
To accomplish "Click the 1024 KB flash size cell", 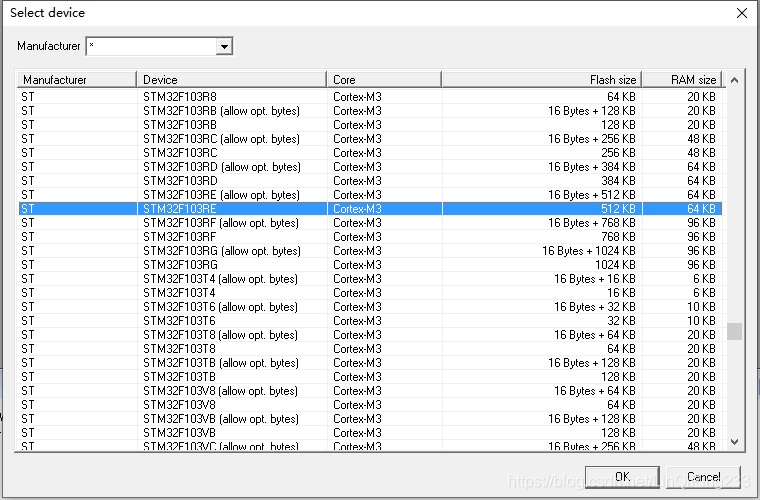I will (x=615, y=265).
